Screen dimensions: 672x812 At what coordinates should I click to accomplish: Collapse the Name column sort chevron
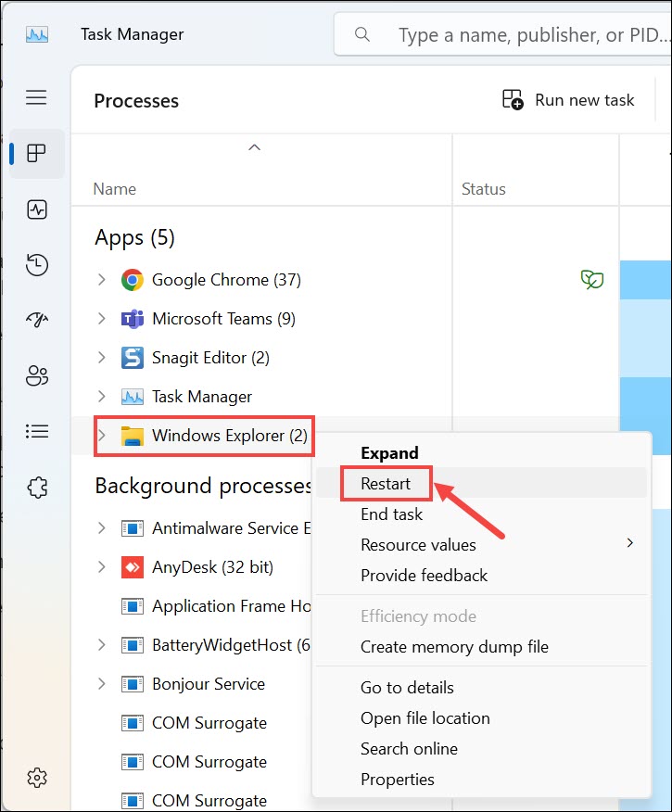[x=253, y=146]
